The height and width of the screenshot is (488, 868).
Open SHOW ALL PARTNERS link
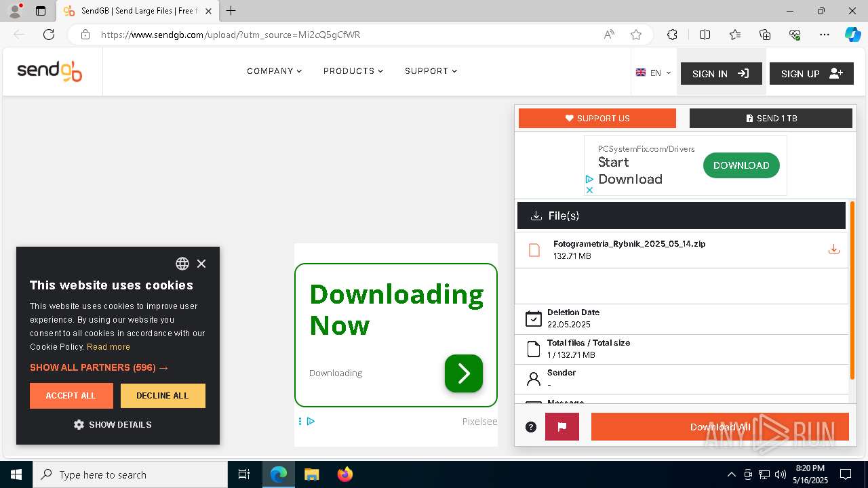(99, 367)
